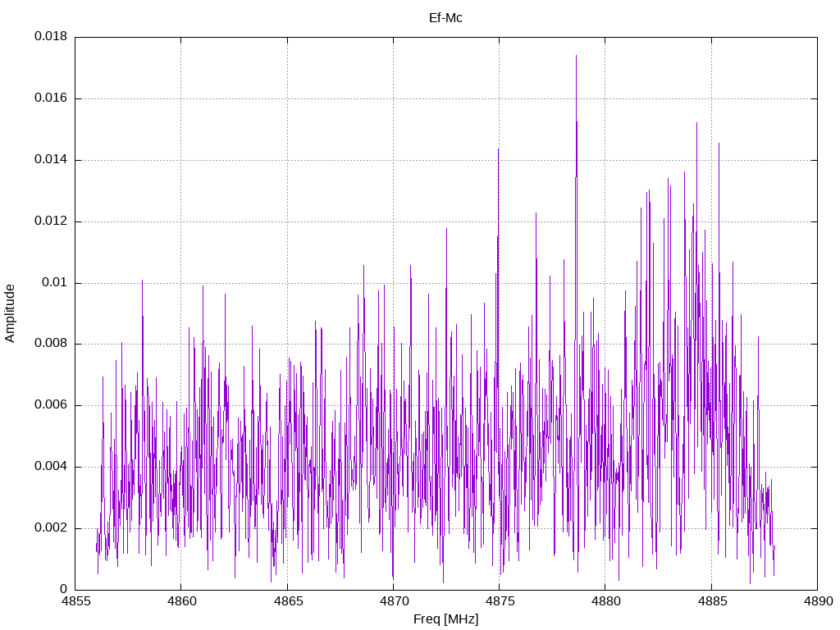The height and width of the screenshot is (630, 840).
Task: Click the spectrum peak at 4875 MHz
Action: tap(498, 150)
